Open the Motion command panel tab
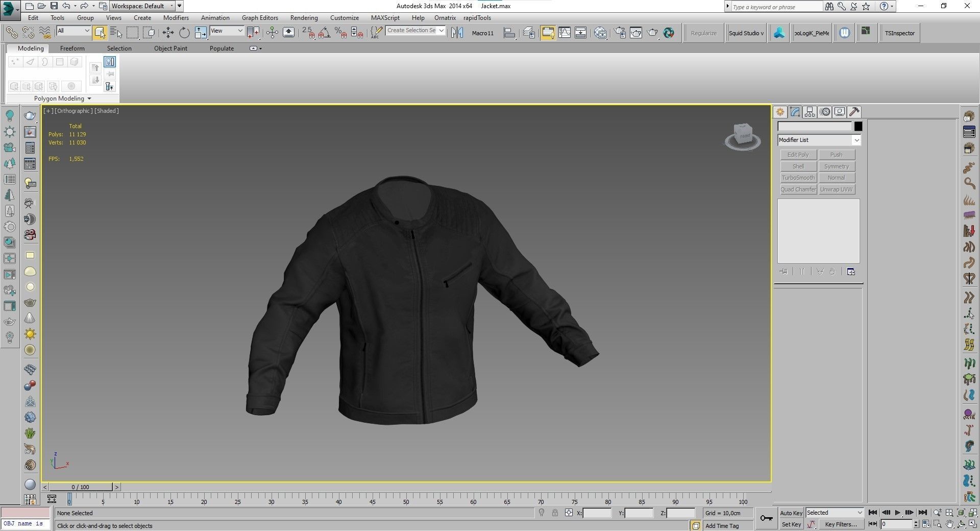 pyautogui.click(x=825, y=112)
